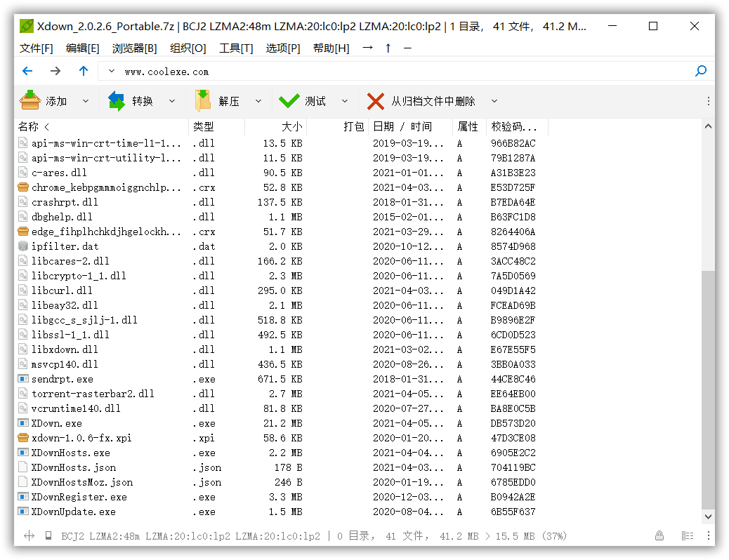The width and height of the screenshot is (729, 560).
Task: Click the padlock icon in status bar
Action: (x=659, y=536)
